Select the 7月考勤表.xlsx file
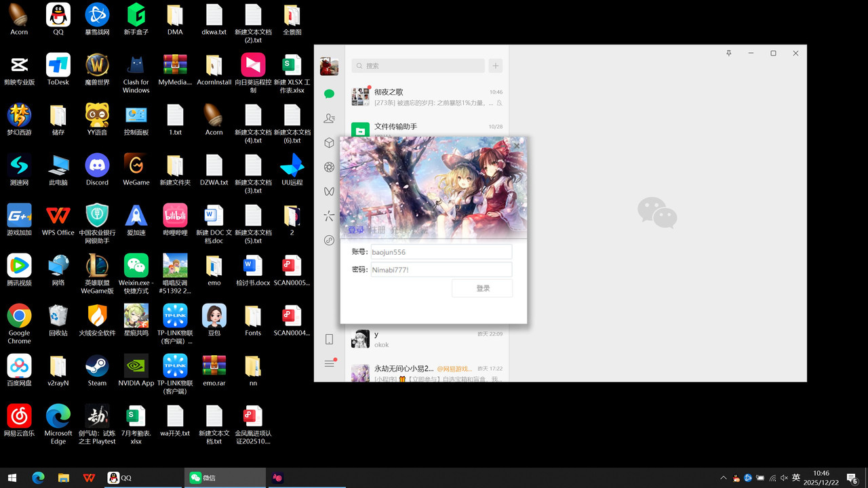Viewport: 868px width, 488px height. click(136, 424)
